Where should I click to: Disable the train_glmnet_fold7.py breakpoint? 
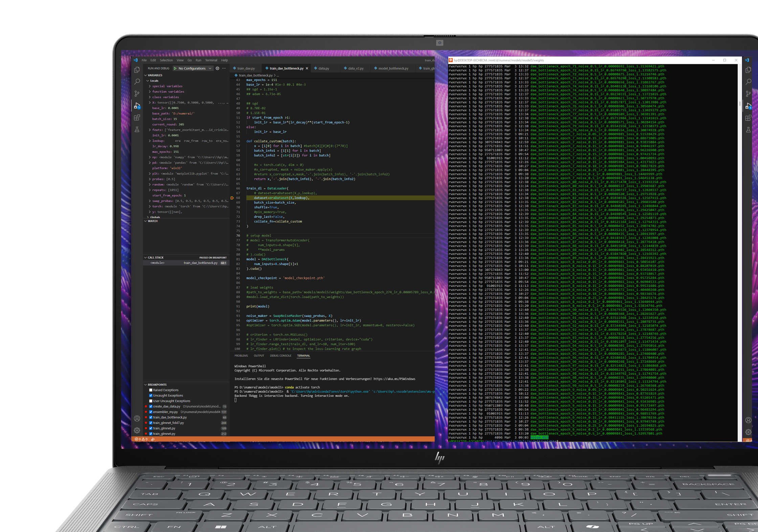pos(150,423)
